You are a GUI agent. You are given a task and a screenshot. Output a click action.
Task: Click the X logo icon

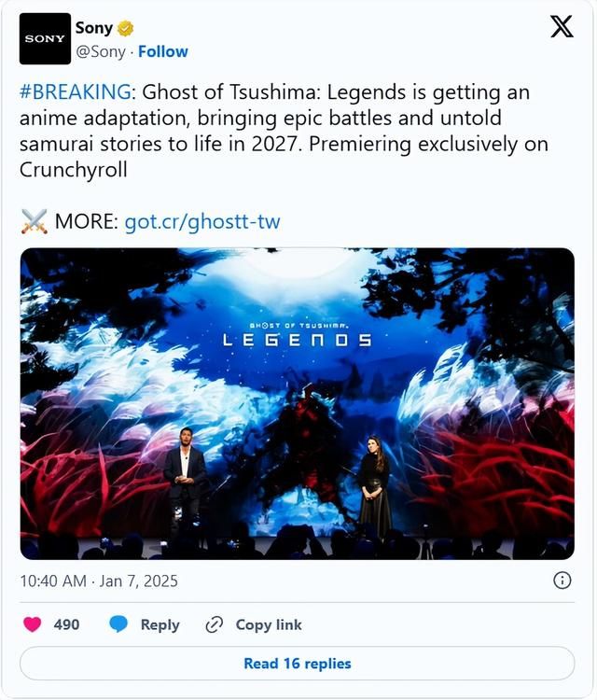pyautogui.click(x=562, y=26)
